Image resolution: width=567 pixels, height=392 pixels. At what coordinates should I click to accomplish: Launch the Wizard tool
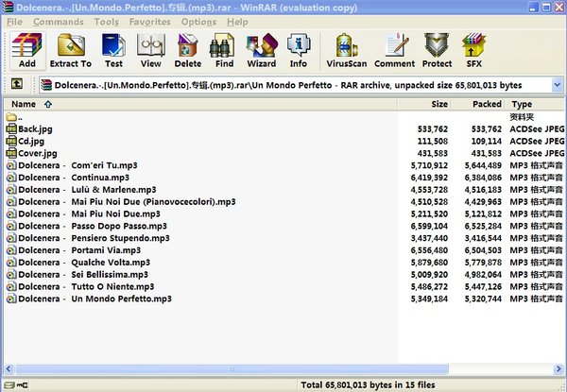coord(262,50)
